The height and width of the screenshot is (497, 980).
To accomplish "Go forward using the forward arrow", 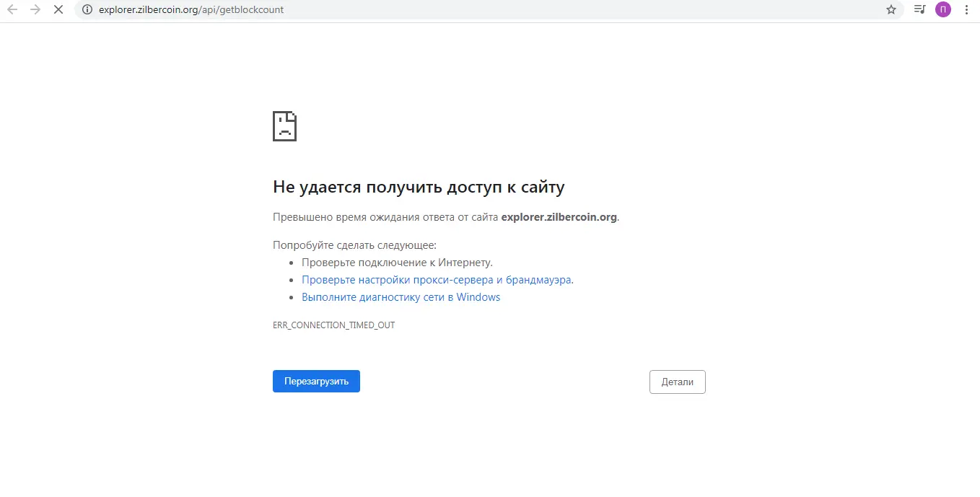I will [35, 10].
